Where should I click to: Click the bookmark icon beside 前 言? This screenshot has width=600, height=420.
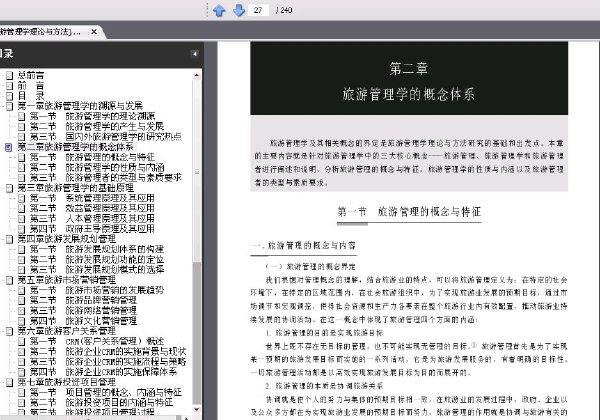[10, 86]
